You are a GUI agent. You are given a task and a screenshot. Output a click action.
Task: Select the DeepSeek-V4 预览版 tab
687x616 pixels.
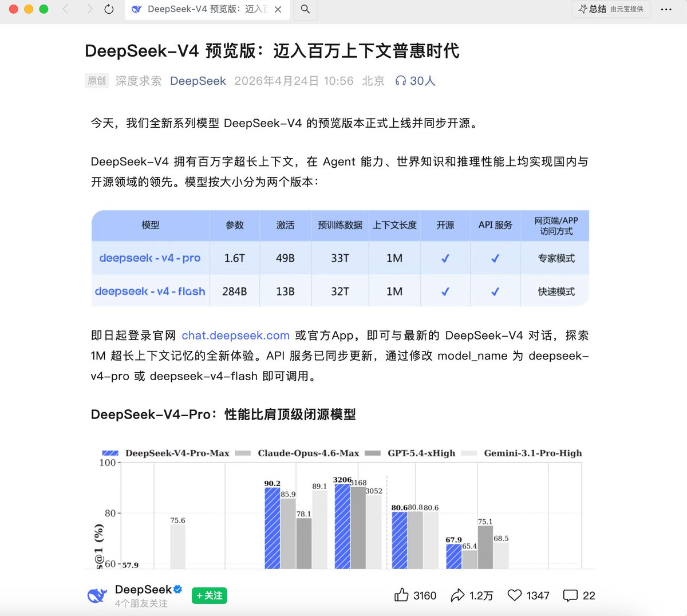coord(206,9)
